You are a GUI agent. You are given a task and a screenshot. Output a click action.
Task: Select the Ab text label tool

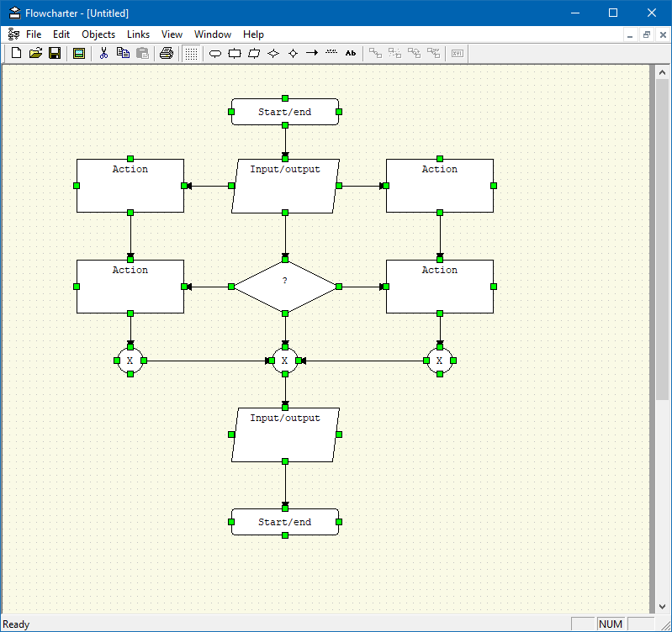351,53
